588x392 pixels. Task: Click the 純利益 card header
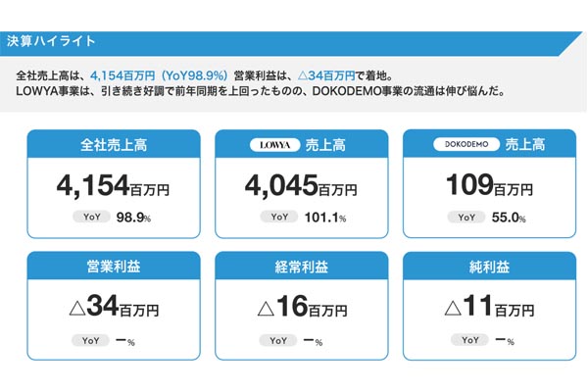pos(486,268)
